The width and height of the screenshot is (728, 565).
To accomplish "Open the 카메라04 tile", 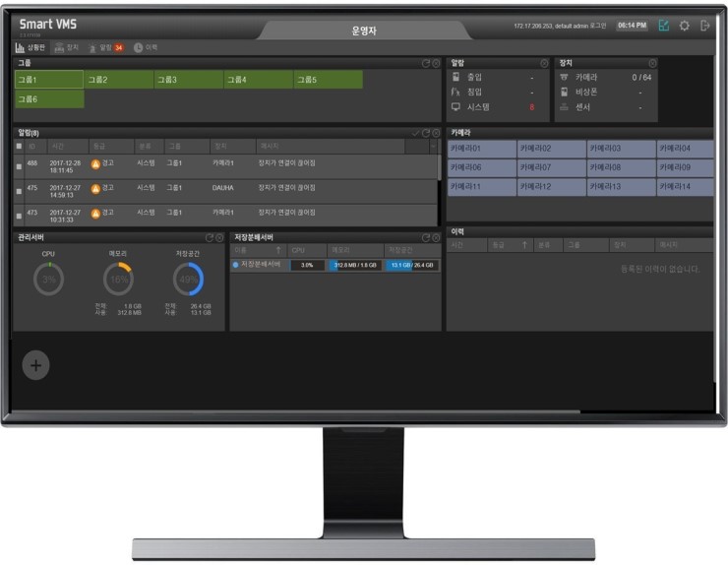I will (686, 149).
